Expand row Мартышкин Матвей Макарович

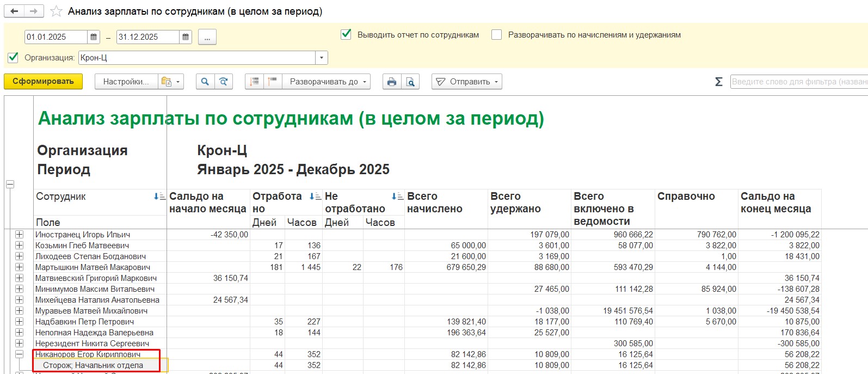20,267
